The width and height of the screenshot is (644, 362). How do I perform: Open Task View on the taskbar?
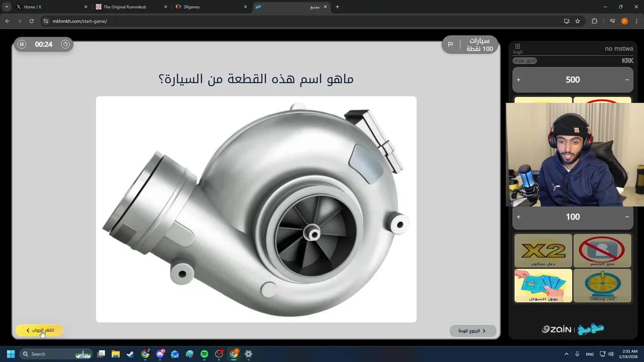coord(101,354)
